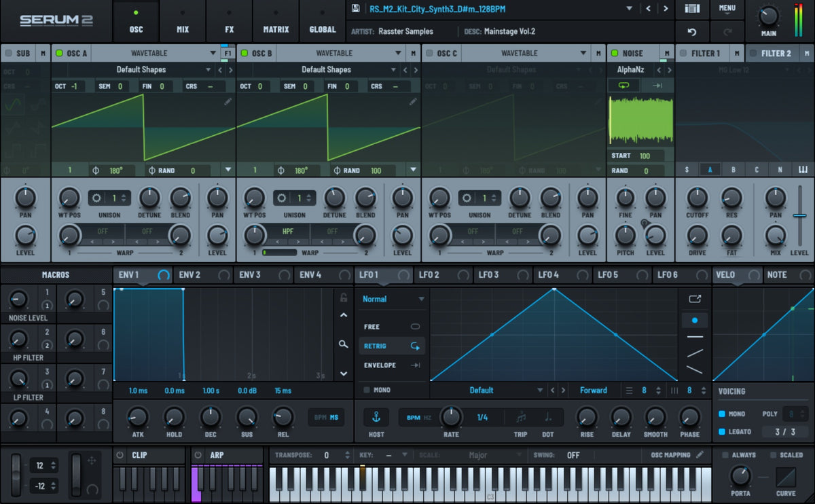The image size is (815, 504).
Task: Click the redo arrow icon
Action: (x=727, y=31)
